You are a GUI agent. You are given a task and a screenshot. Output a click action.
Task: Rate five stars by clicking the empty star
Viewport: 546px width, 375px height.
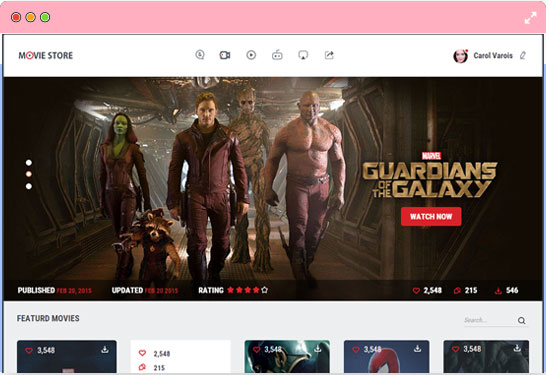pyautogui.click(x=265, y=290)
